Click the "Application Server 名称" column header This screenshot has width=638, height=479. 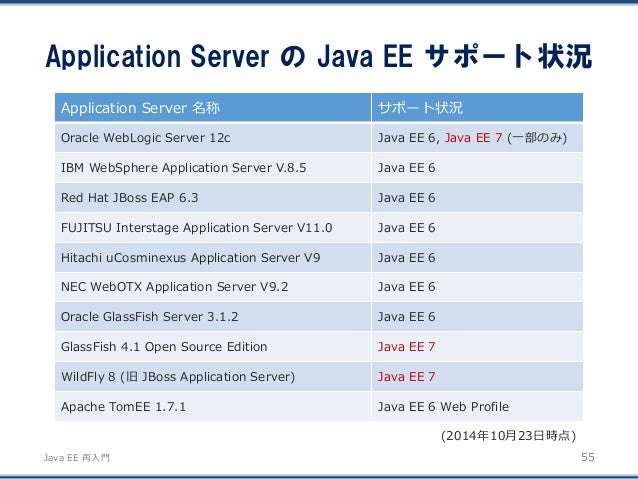(x=213, y=107)
